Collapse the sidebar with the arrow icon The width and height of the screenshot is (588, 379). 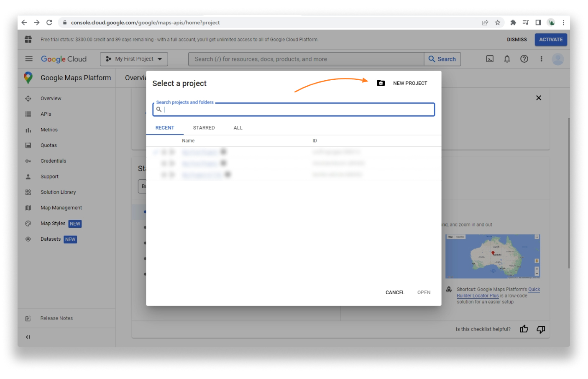[x=28, y=337]
